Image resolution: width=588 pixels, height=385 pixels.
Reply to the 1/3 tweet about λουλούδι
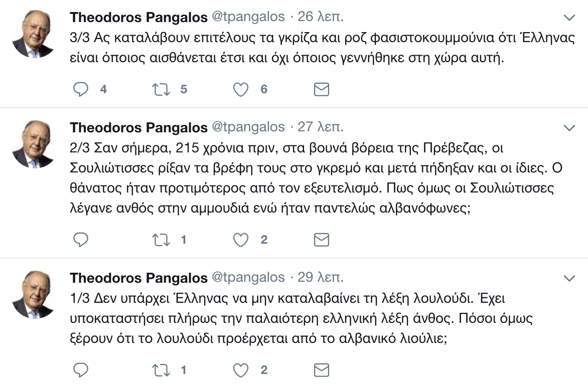pyautogui.click(x=81, y=370)
